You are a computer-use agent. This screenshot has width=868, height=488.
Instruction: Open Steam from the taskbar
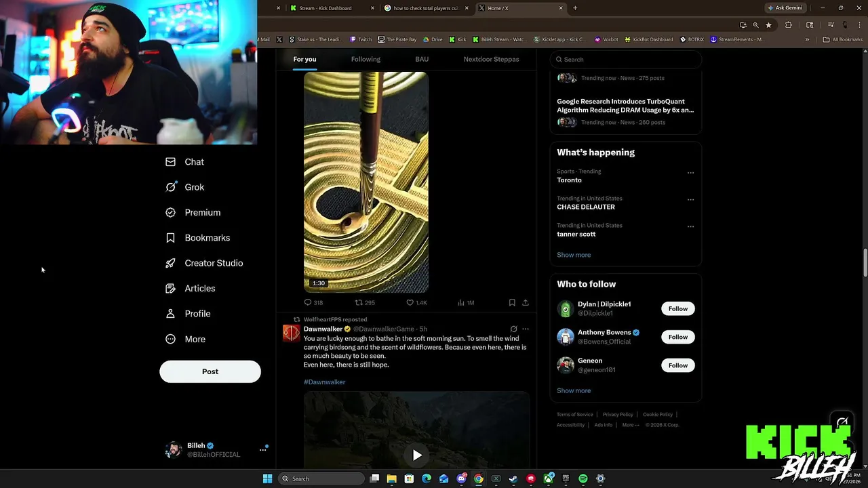click(x=513, y=479)
